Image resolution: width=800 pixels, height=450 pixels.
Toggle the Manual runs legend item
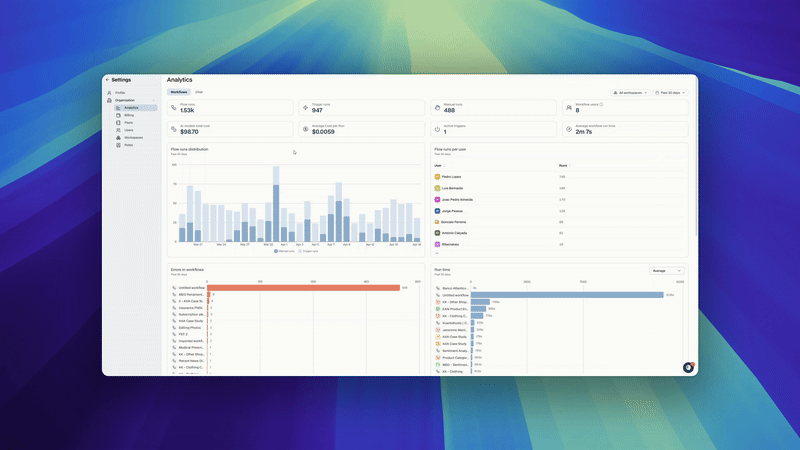[x=284, y=251]
